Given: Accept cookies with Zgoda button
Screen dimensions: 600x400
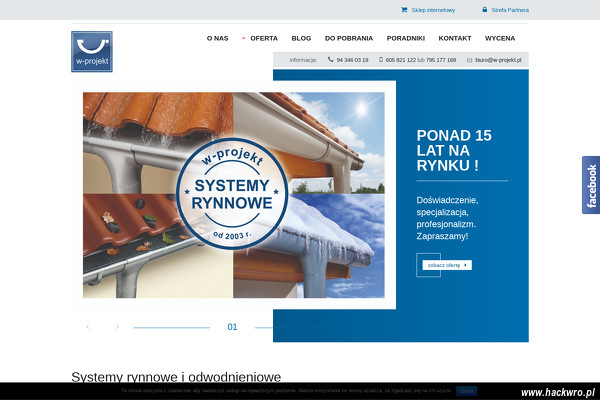Looking at the screenshot, I should [466, 391].
